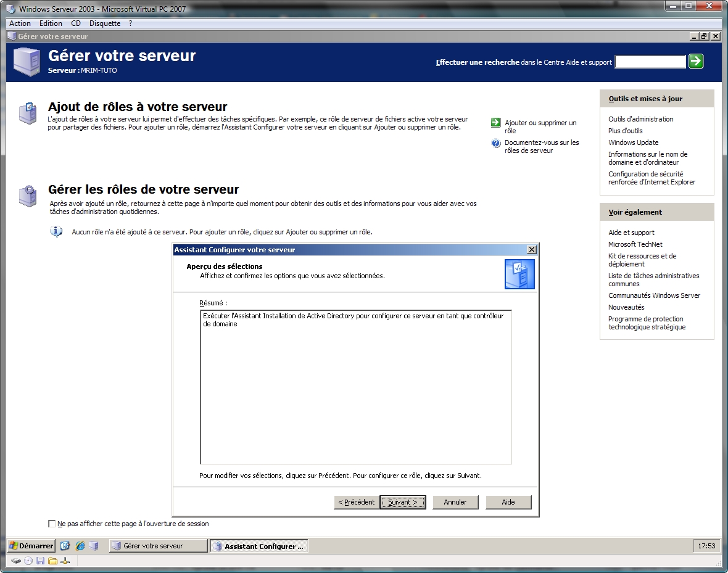This screenshot has height=573, width=728.
Task: Click the green search arrow button
Action: (695, 61)
